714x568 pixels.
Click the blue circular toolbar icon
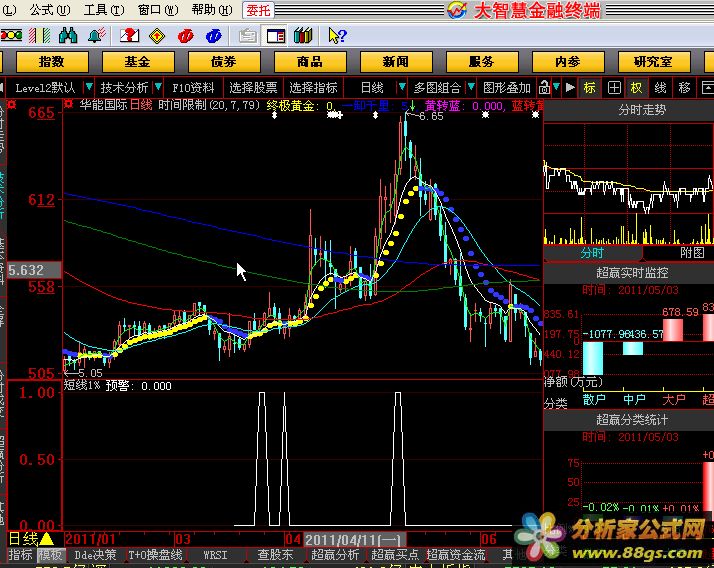tap(214, 36)
